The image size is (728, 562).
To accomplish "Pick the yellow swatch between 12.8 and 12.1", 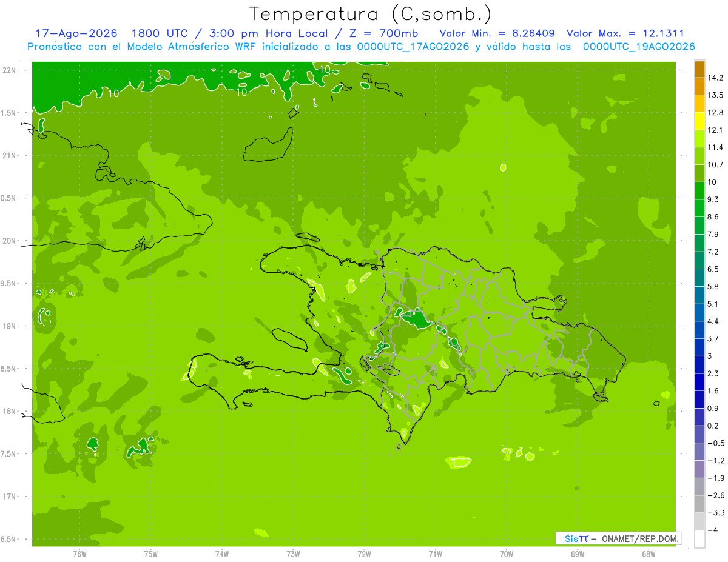I will (x=699, y=121).
